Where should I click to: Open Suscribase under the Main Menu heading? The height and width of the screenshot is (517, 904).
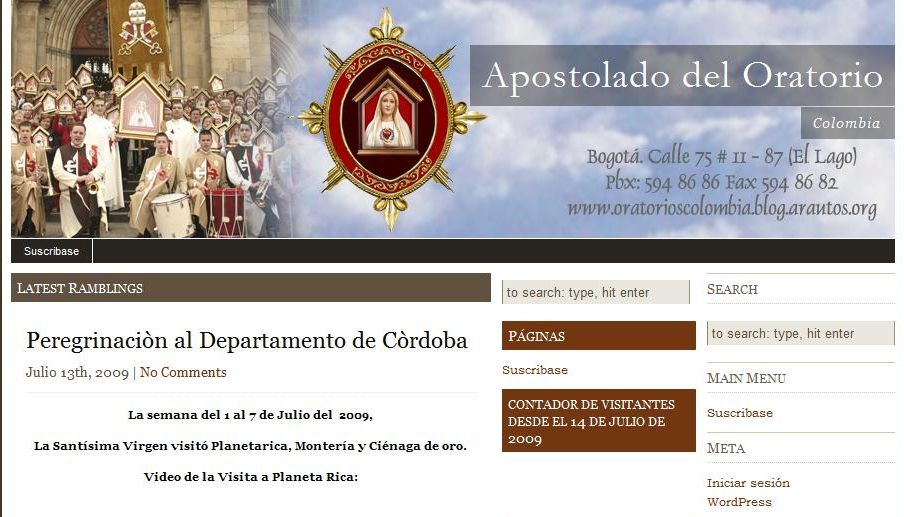[740, 413]
